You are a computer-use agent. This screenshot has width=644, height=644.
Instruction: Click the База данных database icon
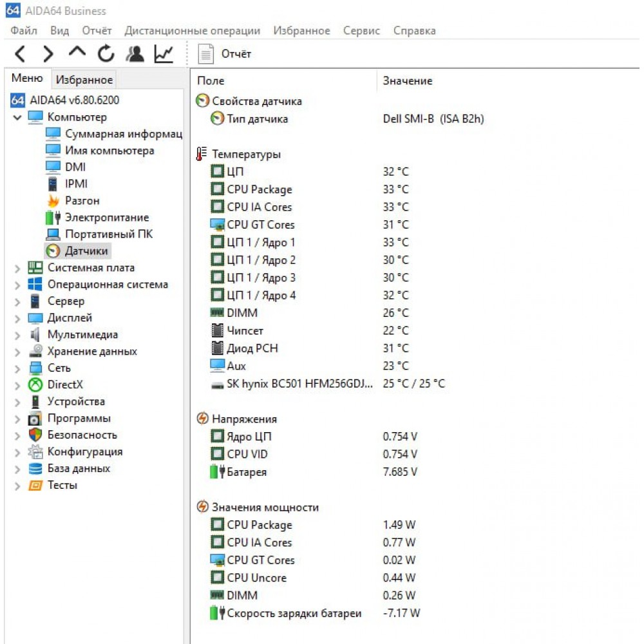click(x=35, y=469)
